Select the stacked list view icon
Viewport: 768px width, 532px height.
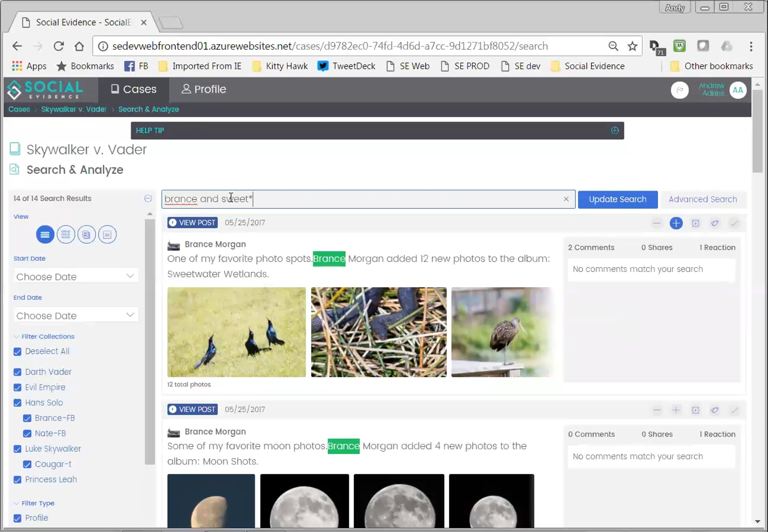click(x=45, y=235)
